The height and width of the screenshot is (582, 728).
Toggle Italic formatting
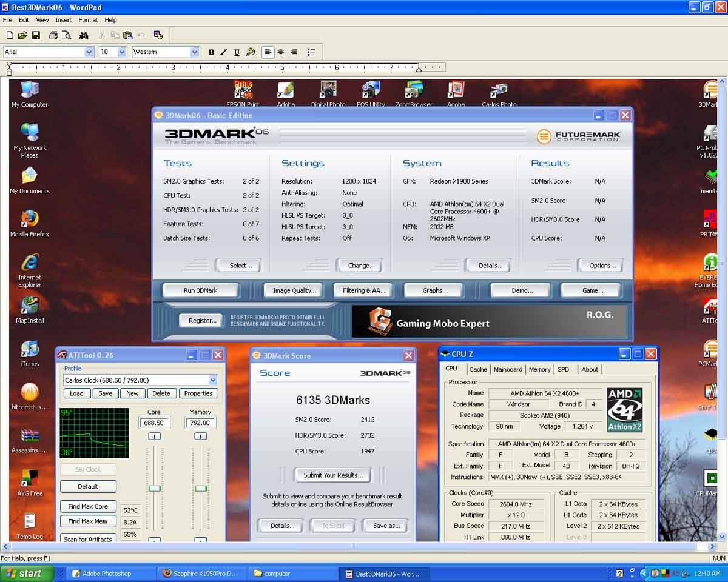tap(224, 52)
